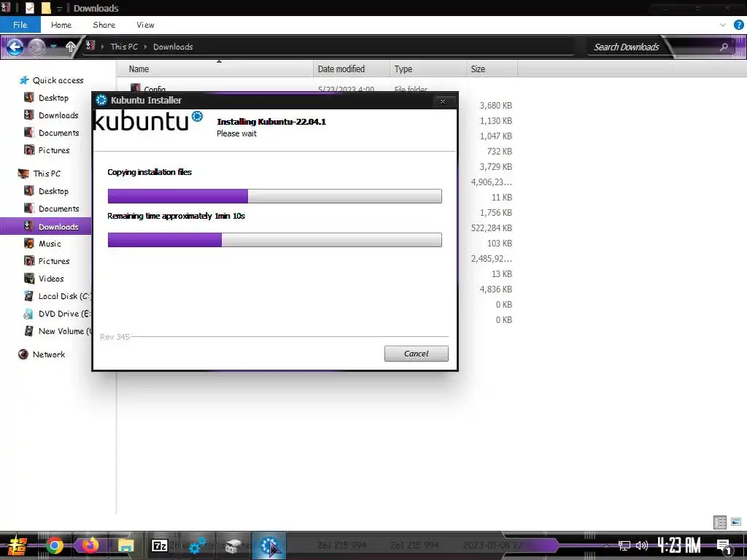
Task: Open network status tray icon
Action: 624,545
